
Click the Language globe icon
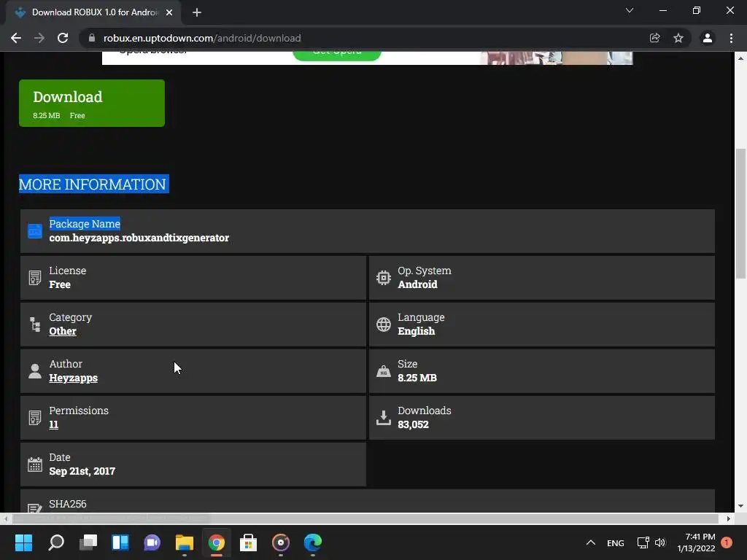tap(384, 324)
